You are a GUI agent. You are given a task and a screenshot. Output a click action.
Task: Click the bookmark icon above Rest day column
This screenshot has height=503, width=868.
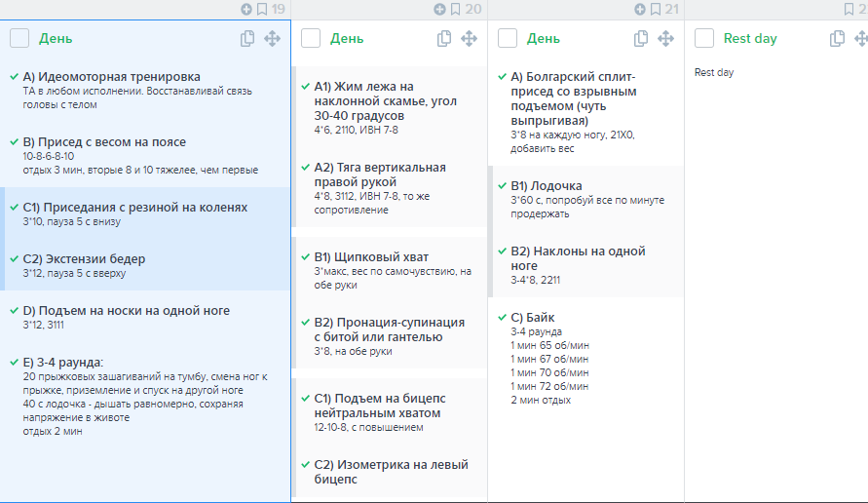849,9
